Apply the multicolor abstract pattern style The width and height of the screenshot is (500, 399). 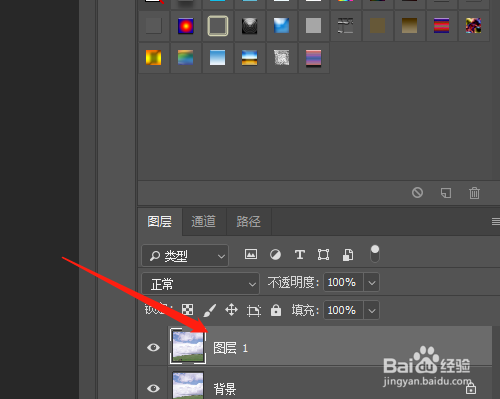tap(474, 26)
